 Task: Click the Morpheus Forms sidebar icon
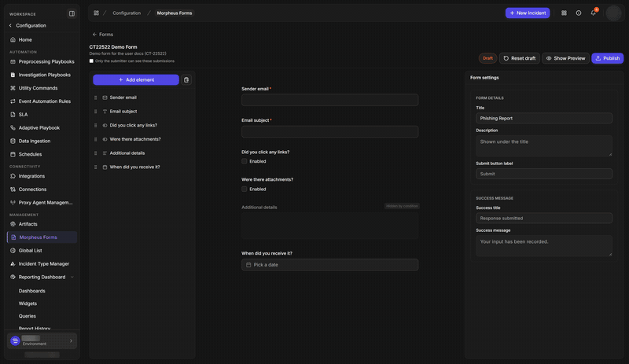(13, 237)
